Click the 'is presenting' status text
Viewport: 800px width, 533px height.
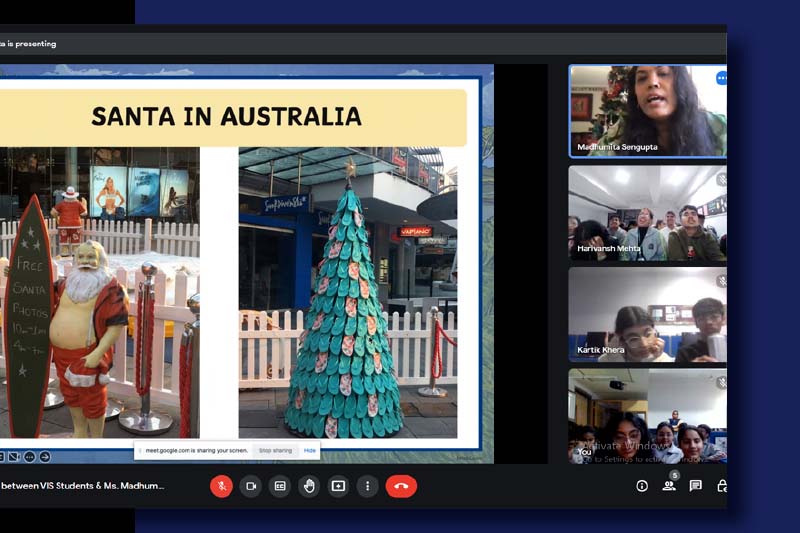tap(32, 44)
